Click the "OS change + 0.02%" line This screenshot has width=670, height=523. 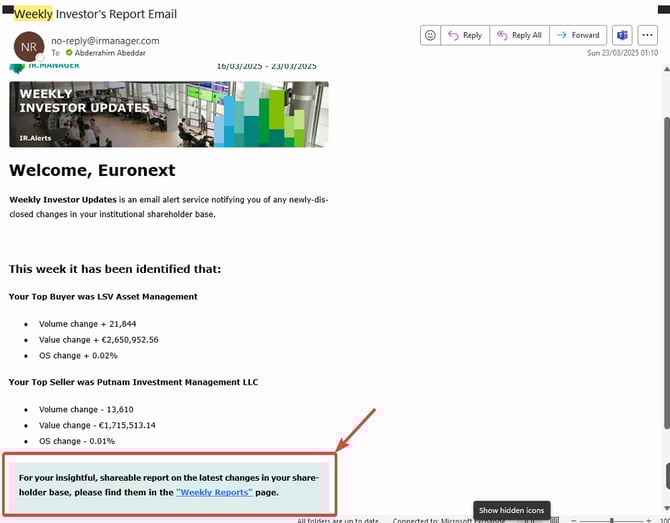click(x=78, y=356)
